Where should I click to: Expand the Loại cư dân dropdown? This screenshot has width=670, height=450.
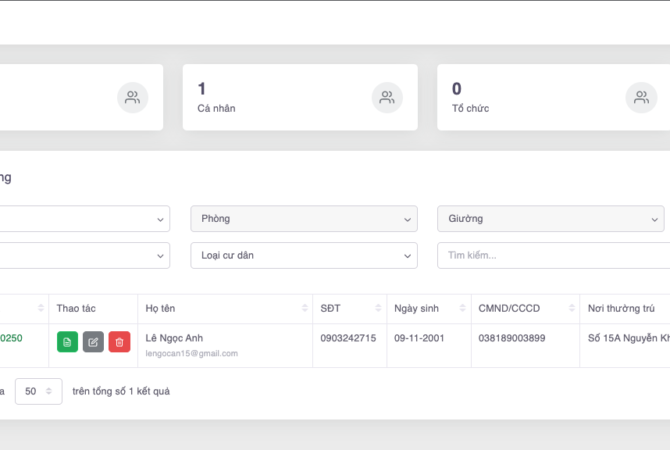click(x=304, y=255)
